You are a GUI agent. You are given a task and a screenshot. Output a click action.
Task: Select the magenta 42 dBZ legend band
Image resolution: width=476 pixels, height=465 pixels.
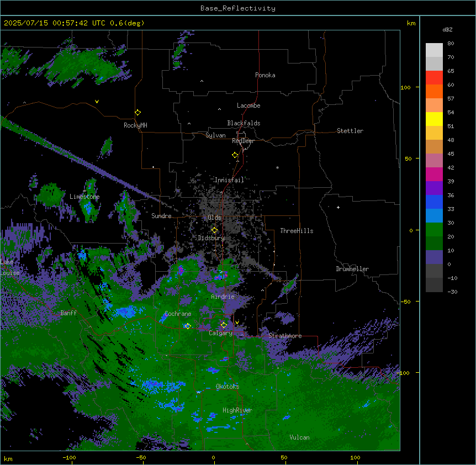point(434,174)
